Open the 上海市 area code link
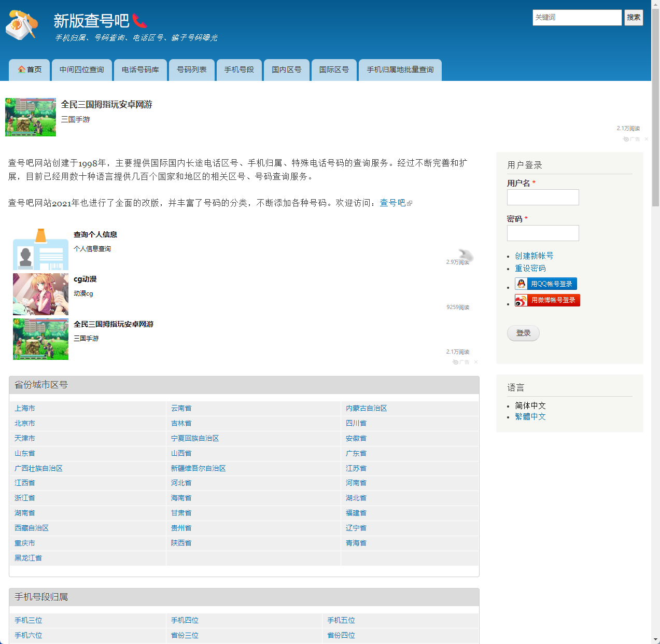Image resolution: width=660 pixels, height=644 pixels. [x=24, y=408]
